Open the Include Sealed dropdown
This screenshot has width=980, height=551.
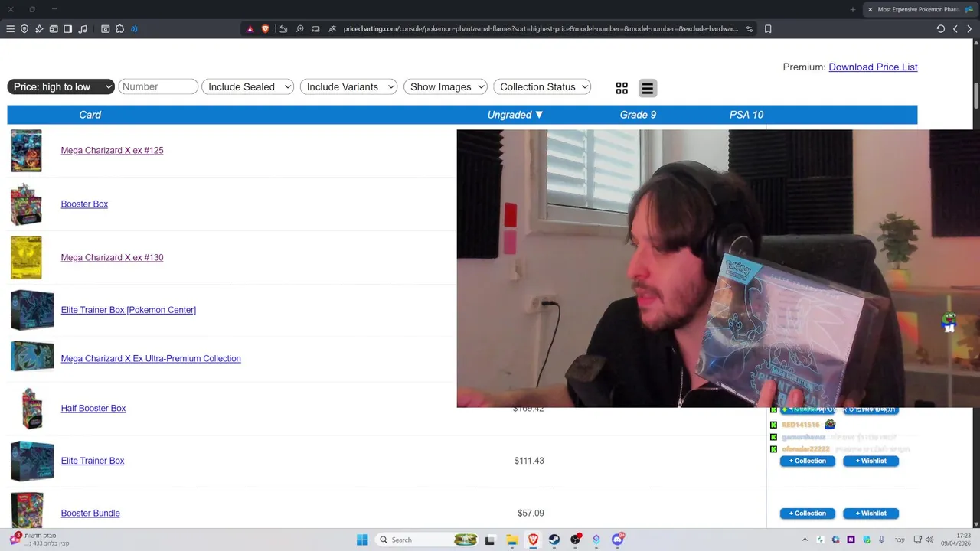click(248, 86)
